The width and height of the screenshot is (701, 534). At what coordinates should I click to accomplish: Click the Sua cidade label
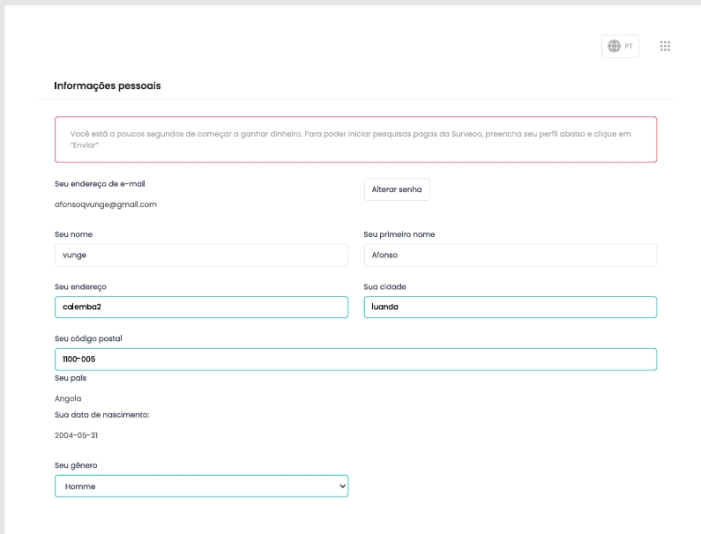click(385, 286)
